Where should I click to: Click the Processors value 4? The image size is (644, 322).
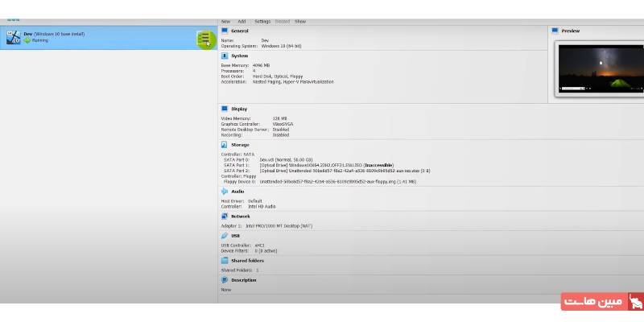[254, 71]
